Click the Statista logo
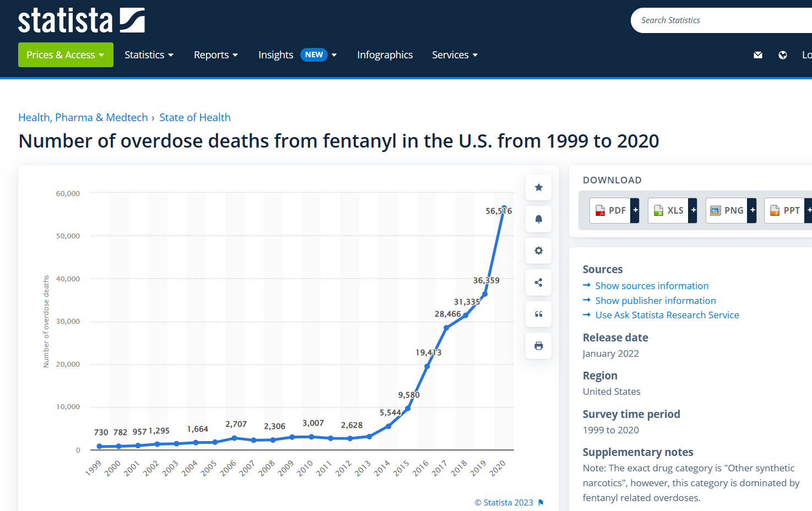 pos(82,20)
